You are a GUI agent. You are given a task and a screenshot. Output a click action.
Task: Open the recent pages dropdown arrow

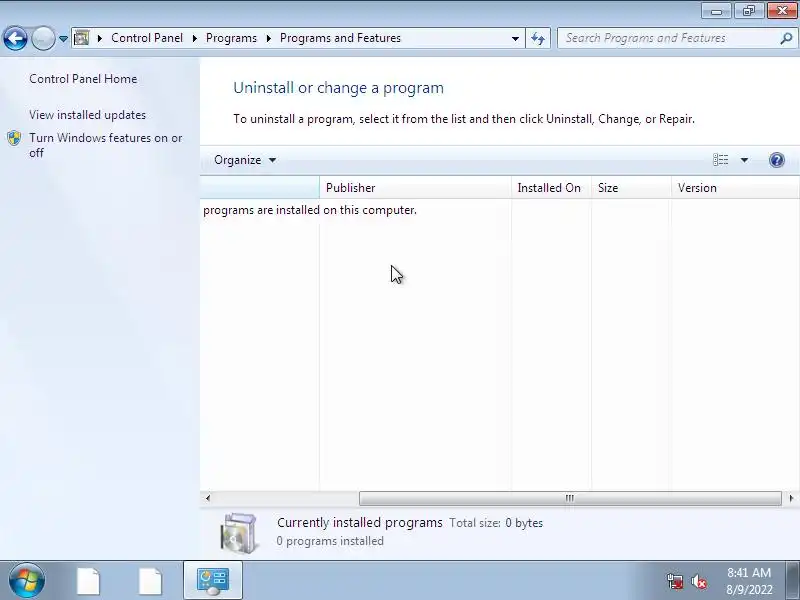pos(63,38)
